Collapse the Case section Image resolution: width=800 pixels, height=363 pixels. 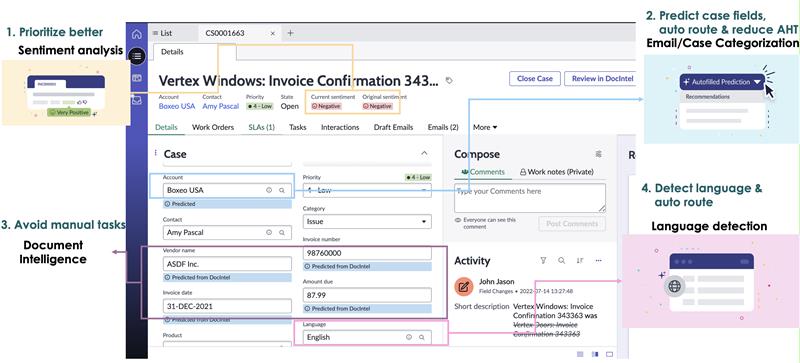(424, 153)
